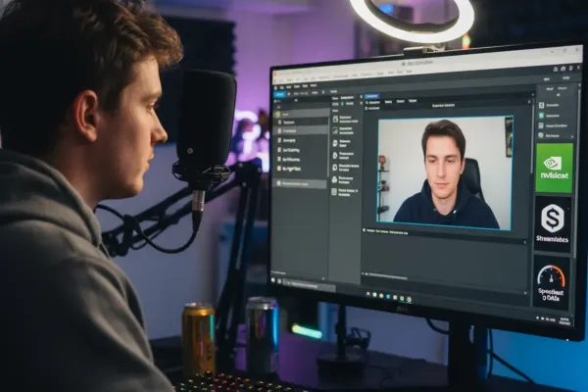
Task: Open the green nvidicat tile
Action: click(x=555, y=168)
